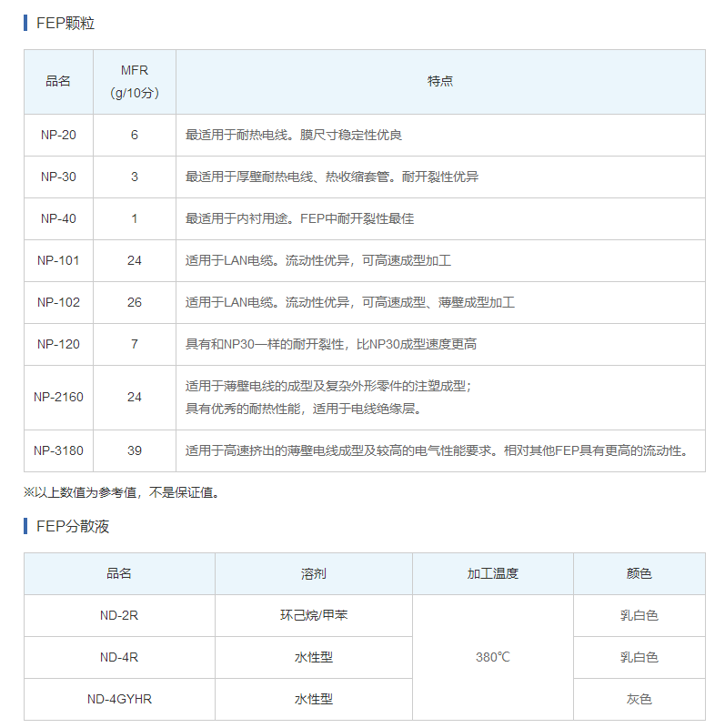Select the NP-30 product name cell

click(58, 177)
